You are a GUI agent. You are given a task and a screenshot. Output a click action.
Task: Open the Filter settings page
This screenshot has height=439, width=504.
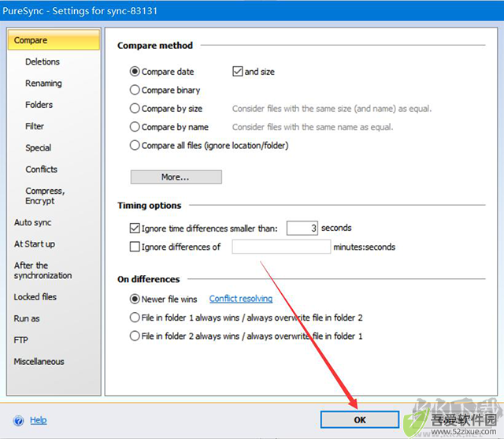(35, 126)
